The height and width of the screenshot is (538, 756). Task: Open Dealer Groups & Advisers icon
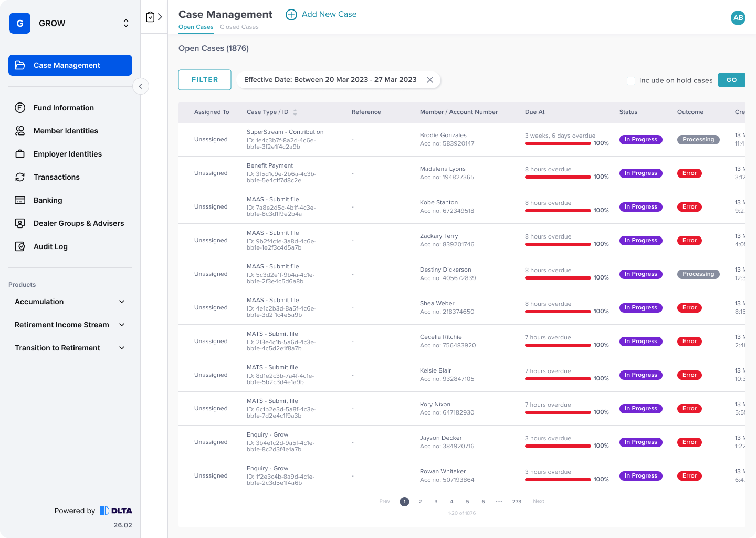pyautogui.click(x=20, y=223)
